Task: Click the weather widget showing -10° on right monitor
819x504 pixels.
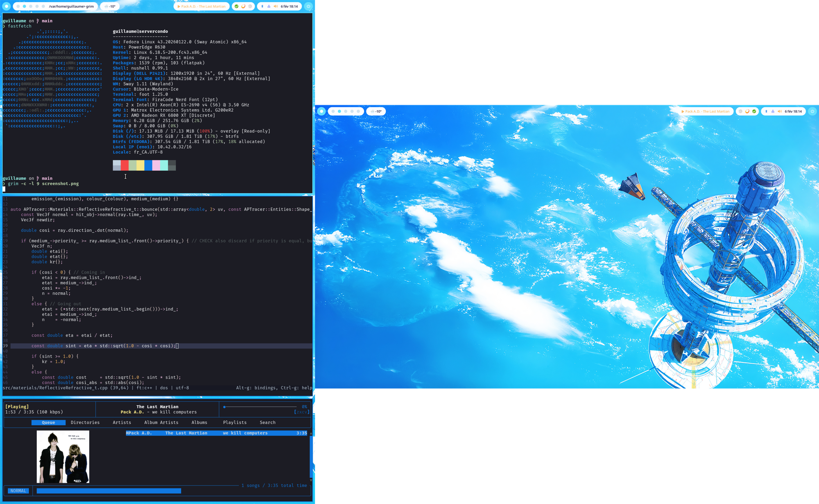Action: [376, 111]
